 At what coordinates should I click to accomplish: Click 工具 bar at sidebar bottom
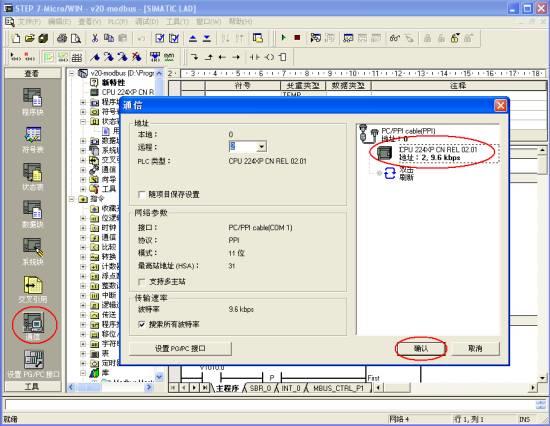(32, 386)
